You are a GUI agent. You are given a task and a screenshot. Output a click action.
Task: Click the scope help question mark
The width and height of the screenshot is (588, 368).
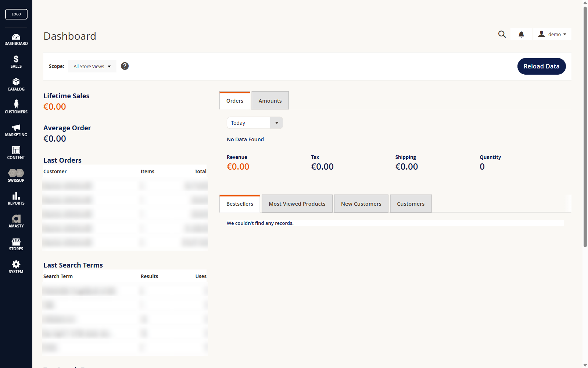pos(125,66)
